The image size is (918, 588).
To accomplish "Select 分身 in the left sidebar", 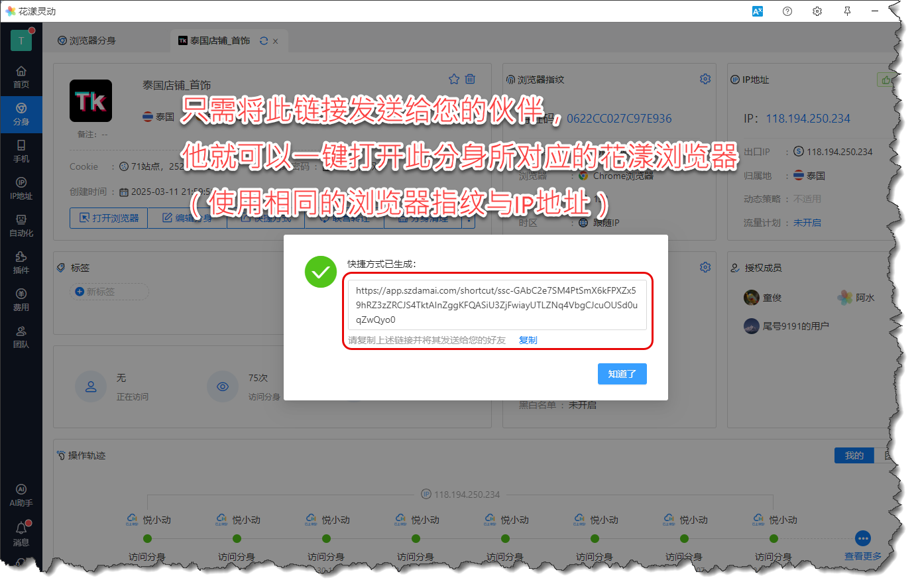I will pos(21,114).
